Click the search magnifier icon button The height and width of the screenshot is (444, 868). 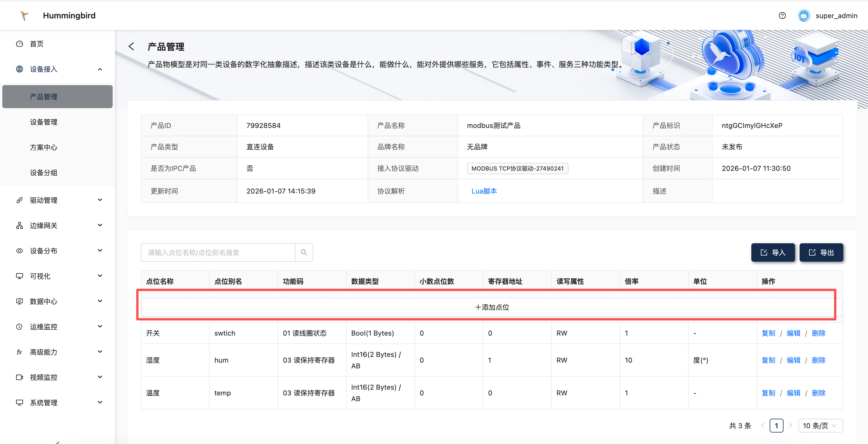tap(304, 252)
